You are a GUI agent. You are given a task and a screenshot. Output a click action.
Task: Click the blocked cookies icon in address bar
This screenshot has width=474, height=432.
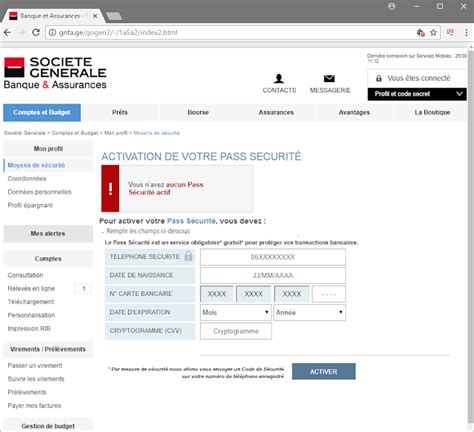(x=421, y=32)
